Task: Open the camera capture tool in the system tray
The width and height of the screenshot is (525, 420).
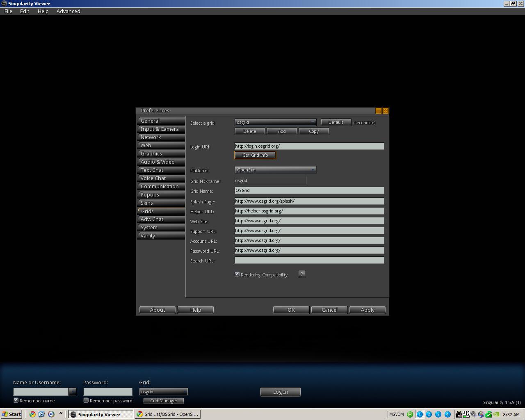Action: pyautogui.click(x=459, y=414)
